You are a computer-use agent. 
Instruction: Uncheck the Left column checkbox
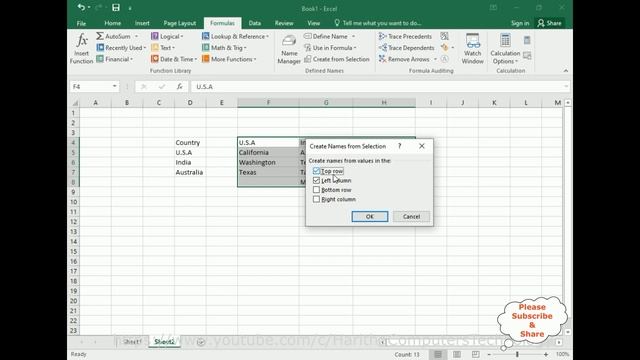316,180
